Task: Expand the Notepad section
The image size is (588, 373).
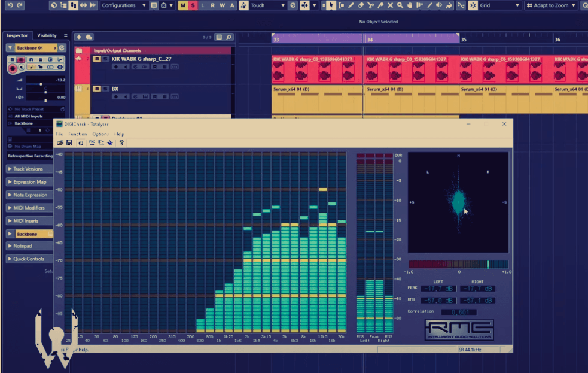Action: (x=29, y=246)
